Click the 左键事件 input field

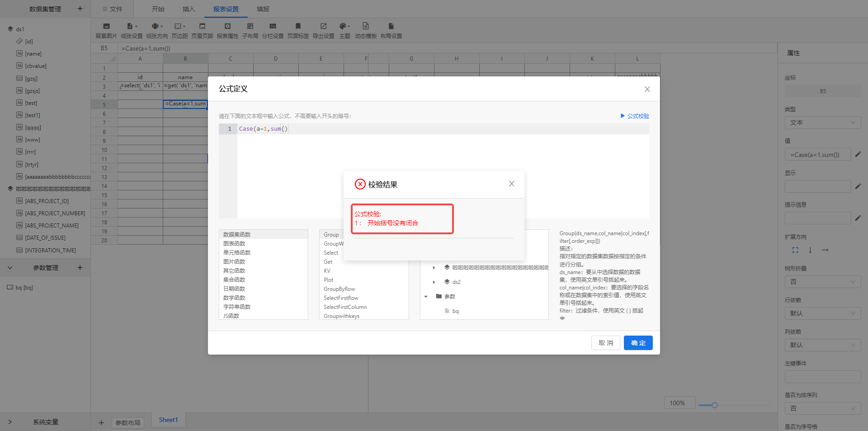[823, 377]
